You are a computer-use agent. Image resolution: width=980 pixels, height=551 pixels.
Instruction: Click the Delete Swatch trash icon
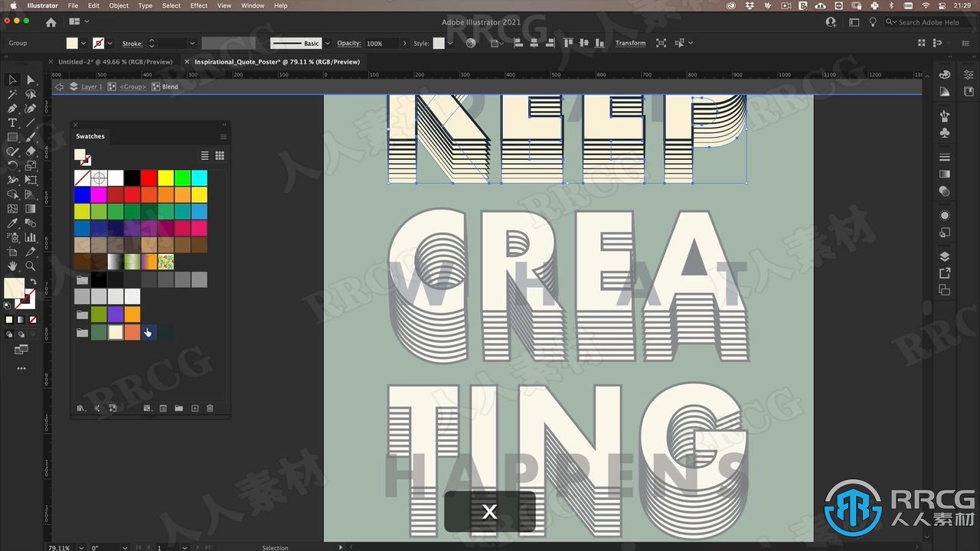click(210, 409)
